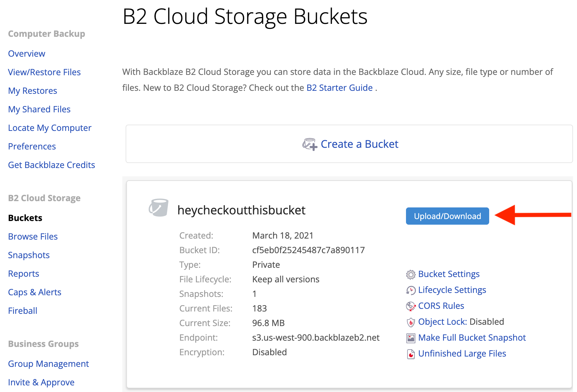Select Make Full Bucket Snapshot
The image size is (577, 392).
[x=472, y=338]
